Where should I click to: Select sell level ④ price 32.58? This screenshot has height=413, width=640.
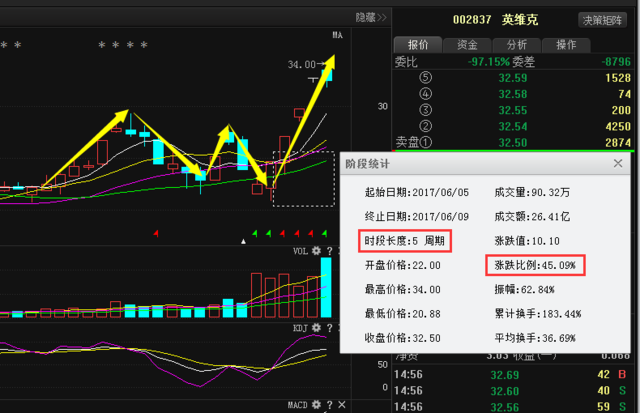point(513,94)
